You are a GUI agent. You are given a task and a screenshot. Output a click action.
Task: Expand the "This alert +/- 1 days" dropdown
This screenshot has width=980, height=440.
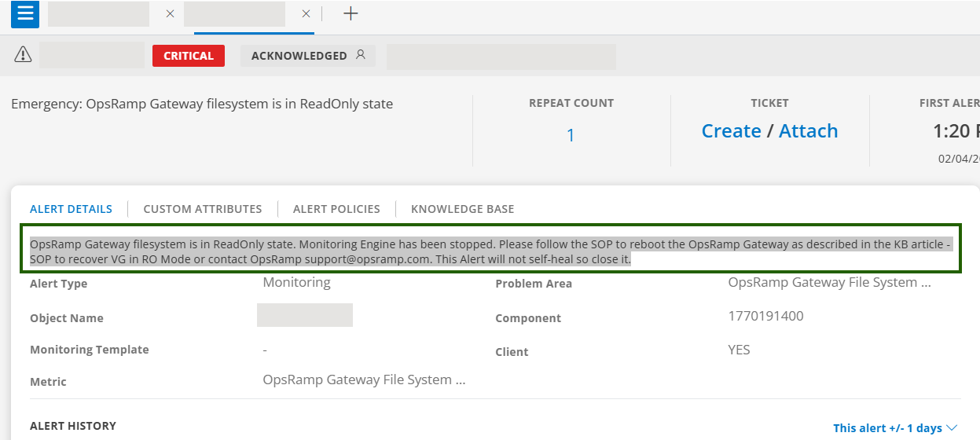tap(894, 428)
